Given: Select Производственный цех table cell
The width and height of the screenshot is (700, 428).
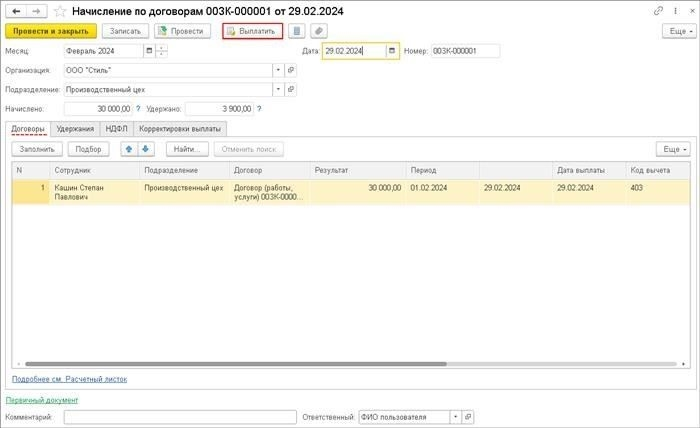Looking at the screenshot, I should pyautogui.click(x=184, y=192).
